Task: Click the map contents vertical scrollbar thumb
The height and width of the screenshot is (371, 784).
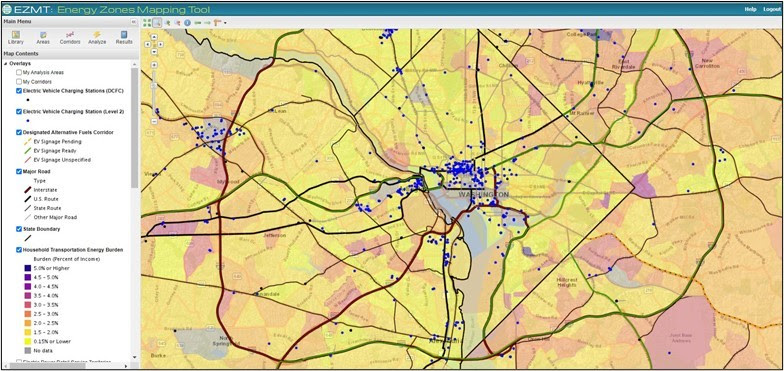Action: [134, 128]
